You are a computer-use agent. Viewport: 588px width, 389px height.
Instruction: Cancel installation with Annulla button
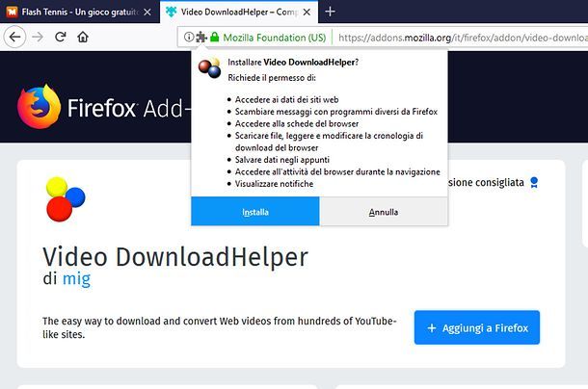pos(384,212)
